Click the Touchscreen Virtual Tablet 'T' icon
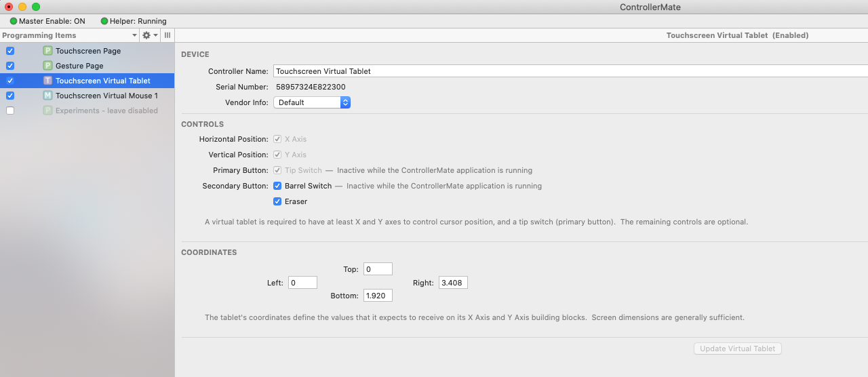This screenshot has height=377, width=868. pos(47,81)
